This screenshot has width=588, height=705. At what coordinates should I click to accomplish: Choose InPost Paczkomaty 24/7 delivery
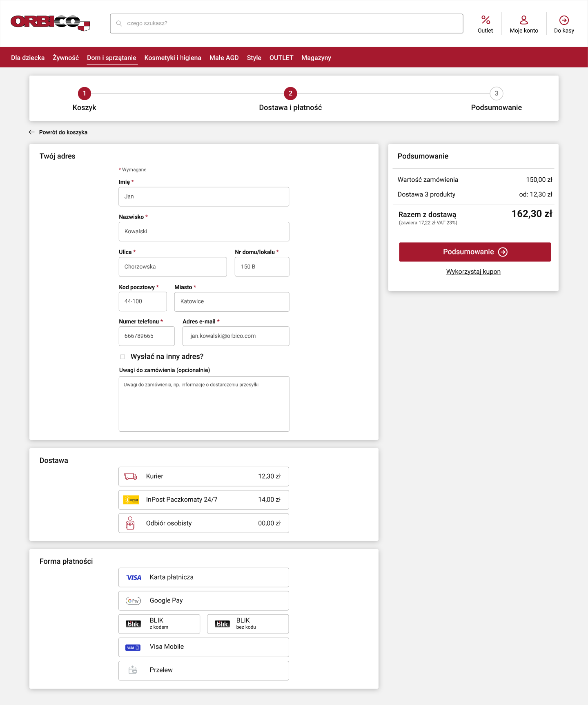[203, 500]
